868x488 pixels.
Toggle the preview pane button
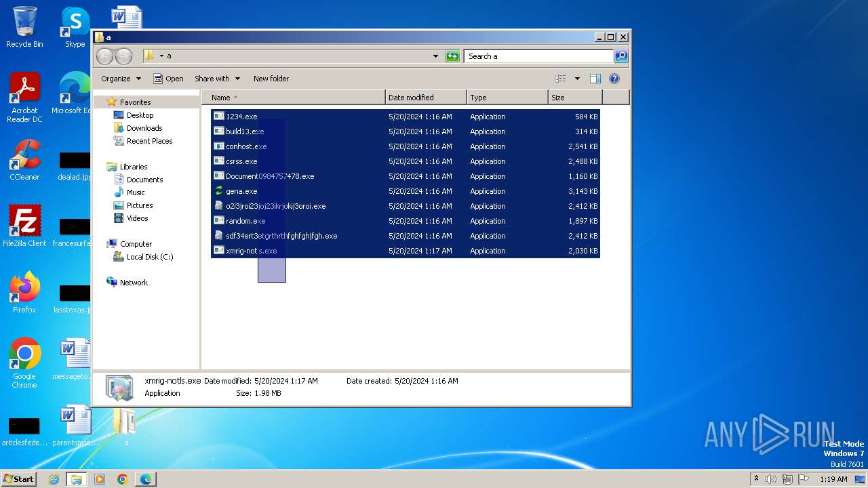click(x=595, y=79)
